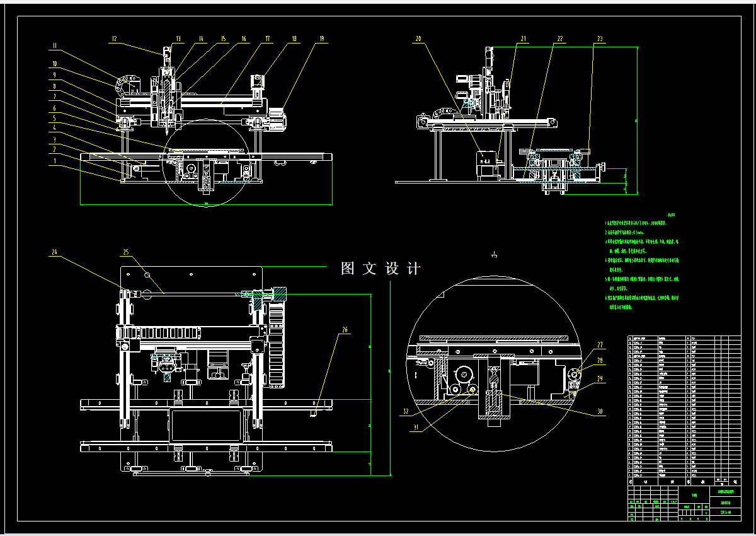Select balloon label 13
This screenshot has width=756, height=536.
(x=178, y=38)
